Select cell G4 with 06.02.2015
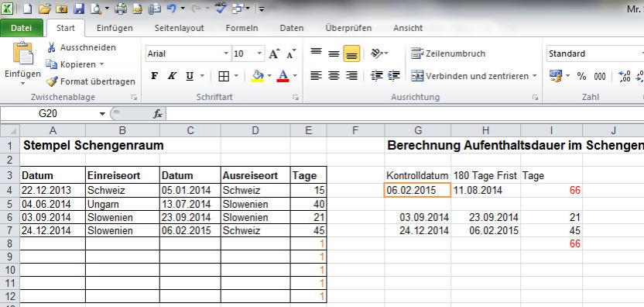This screenshot has width=644, height=307. click(x=418, y=191)
